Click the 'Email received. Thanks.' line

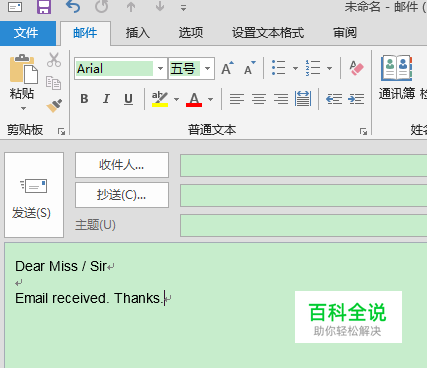pos(88,298)
